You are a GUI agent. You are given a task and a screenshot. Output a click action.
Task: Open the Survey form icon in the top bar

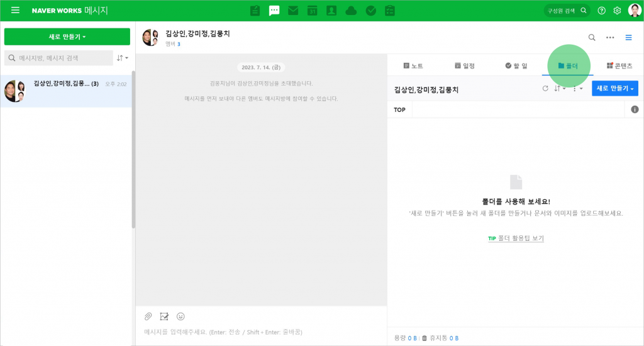pyautogui.click(x=390, y=11)
